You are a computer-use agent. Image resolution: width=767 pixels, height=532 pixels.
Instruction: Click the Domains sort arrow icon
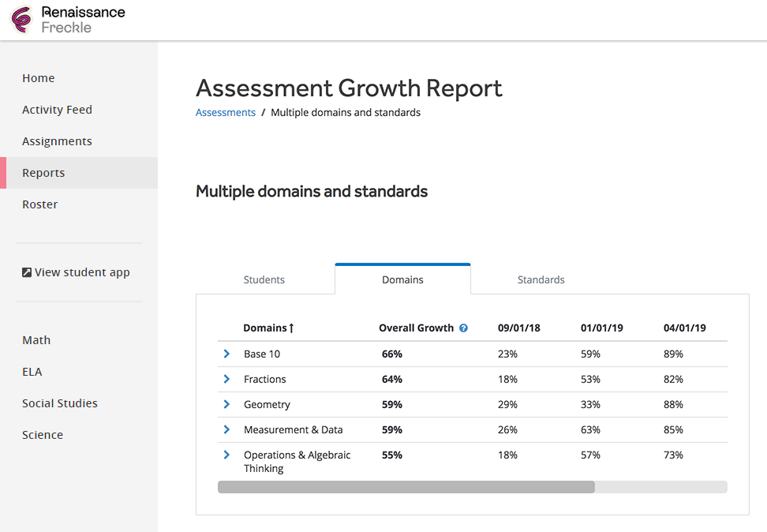pyautogui.click(x=291, y=328)
